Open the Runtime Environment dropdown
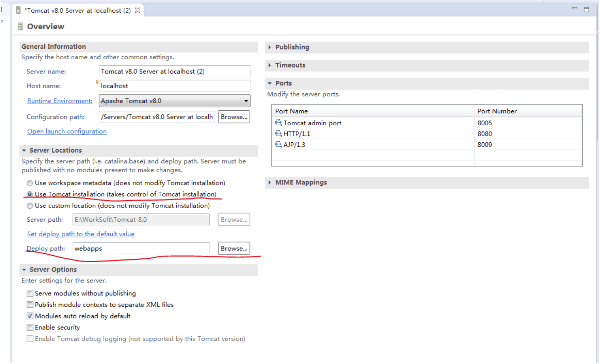Image resolution: width=600 pixels, height=364 pixels. (246, 101)
